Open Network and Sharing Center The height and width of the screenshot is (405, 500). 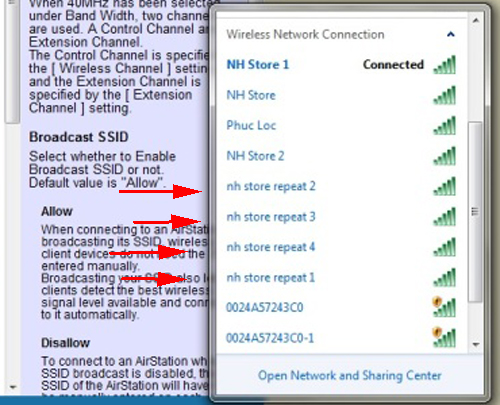(350, 376)
